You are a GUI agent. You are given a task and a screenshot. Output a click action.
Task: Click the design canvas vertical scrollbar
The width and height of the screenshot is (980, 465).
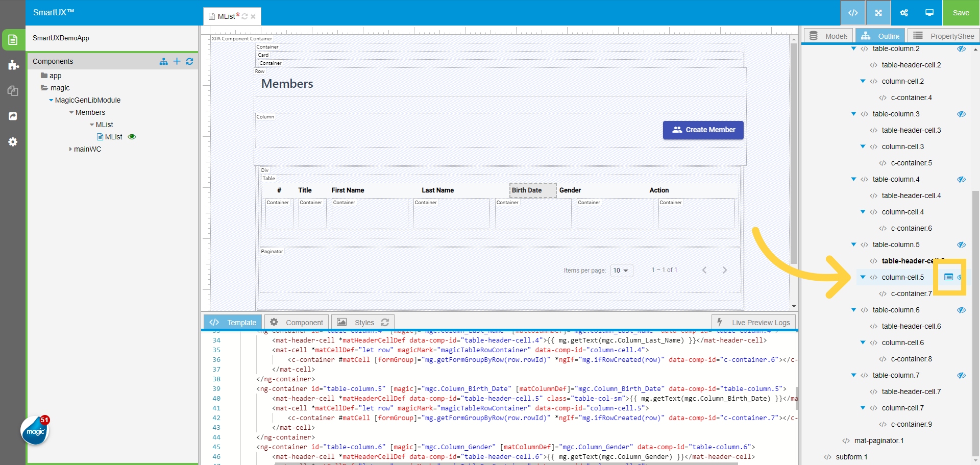tap(793, 153)
